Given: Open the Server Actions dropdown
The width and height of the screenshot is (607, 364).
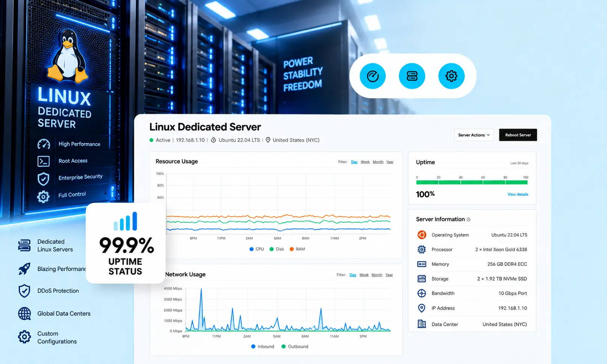Looking at the screenshot, I should tap(474, 135).
